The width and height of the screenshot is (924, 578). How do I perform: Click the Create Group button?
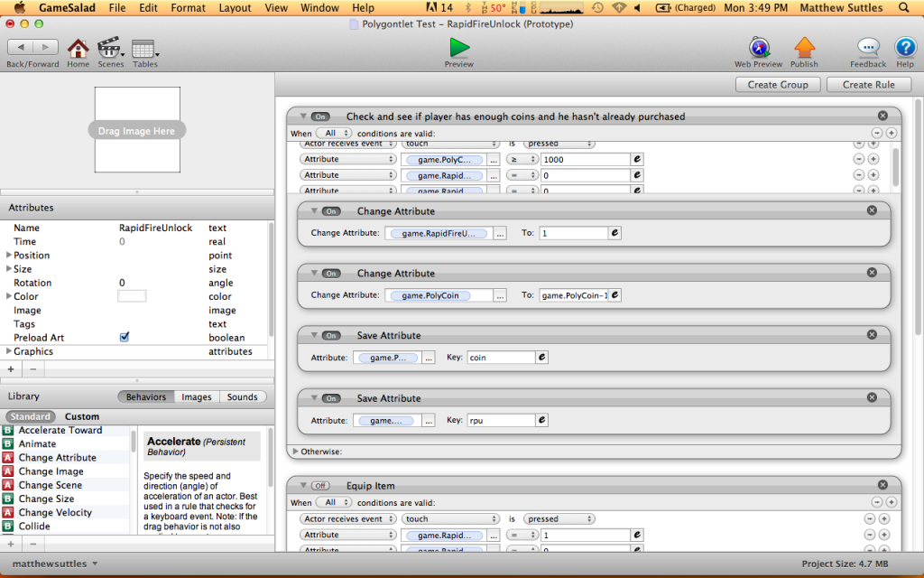778,84
